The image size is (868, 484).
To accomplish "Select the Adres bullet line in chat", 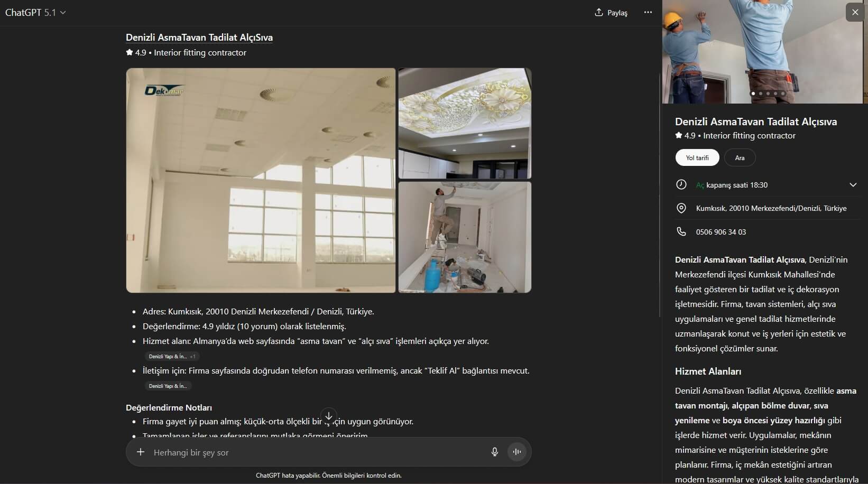I will [258, 312].
